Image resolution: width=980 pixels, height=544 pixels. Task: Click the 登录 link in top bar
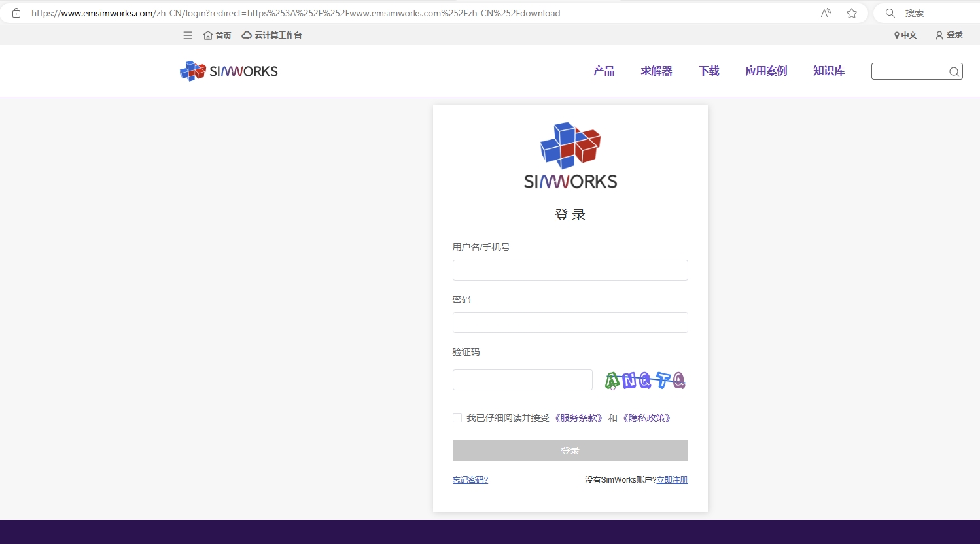pos(949,35)
